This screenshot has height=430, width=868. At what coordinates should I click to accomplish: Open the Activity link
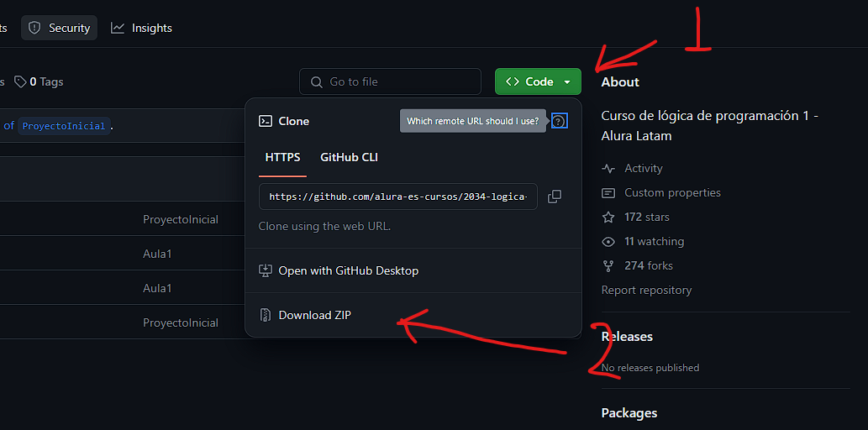[644, 168]
